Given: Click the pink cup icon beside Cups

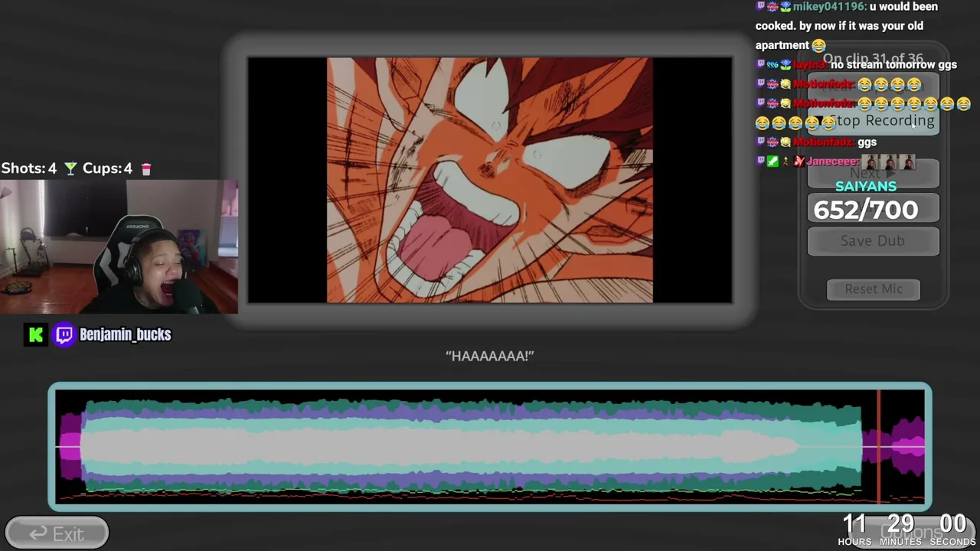Looking at the screenshot, I should pos(146,168).
